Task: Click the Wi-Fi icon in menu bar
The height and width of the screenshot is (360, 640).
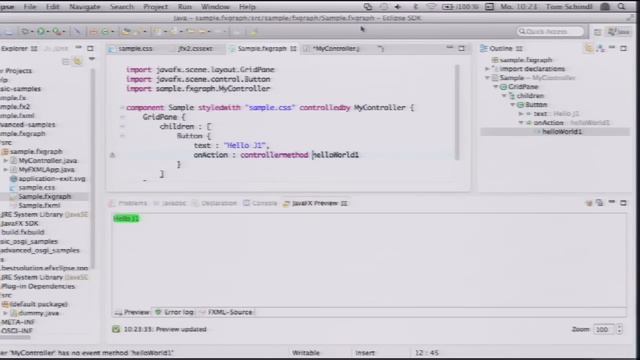Action: [431, 7]
